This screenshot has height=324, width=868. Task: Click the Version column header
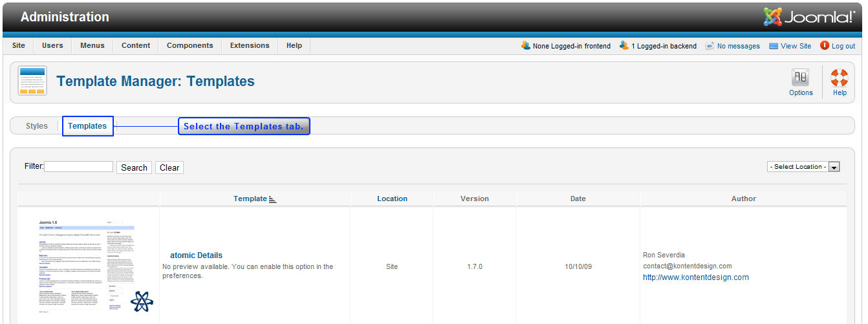pos(475,199)
